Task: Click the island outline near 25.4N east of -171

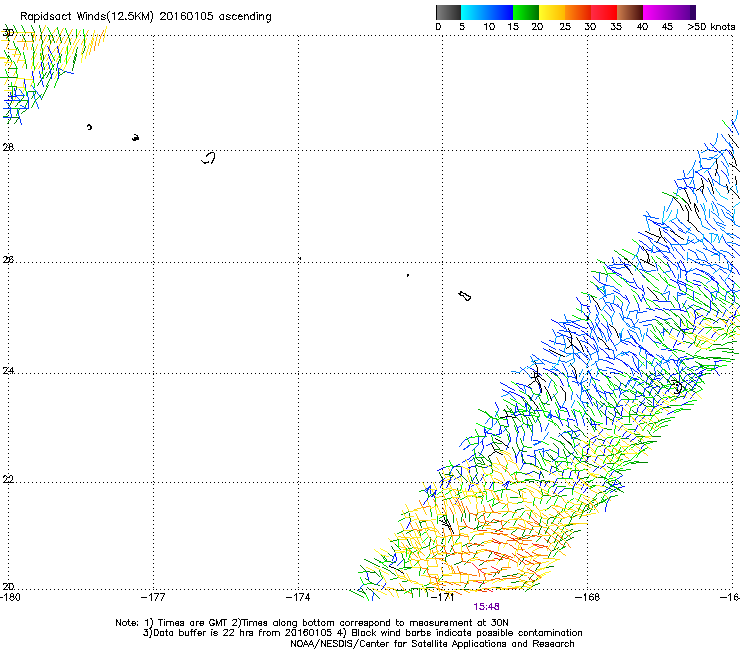Action: [x=464, y=296]
